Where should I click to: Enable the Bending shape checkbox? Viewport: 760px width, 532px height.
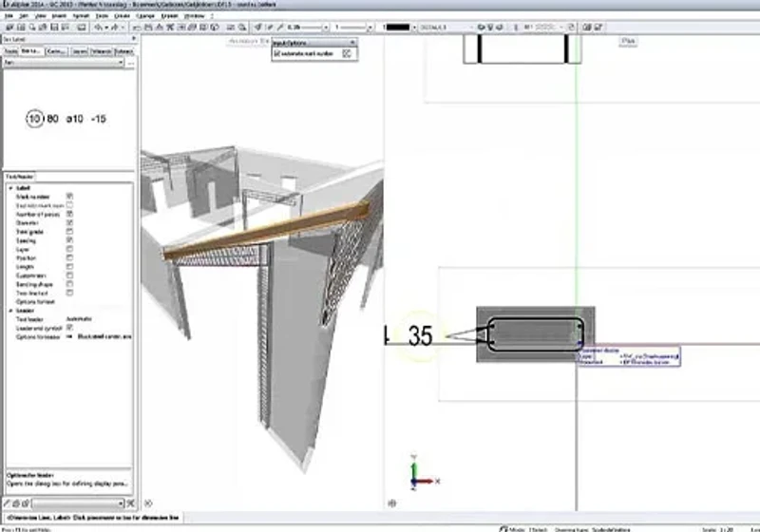[x=69, y=284]
